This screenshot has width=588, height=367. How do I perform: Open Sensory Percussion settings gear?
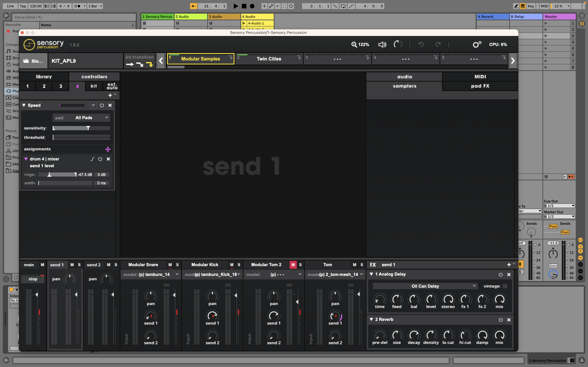477,44
